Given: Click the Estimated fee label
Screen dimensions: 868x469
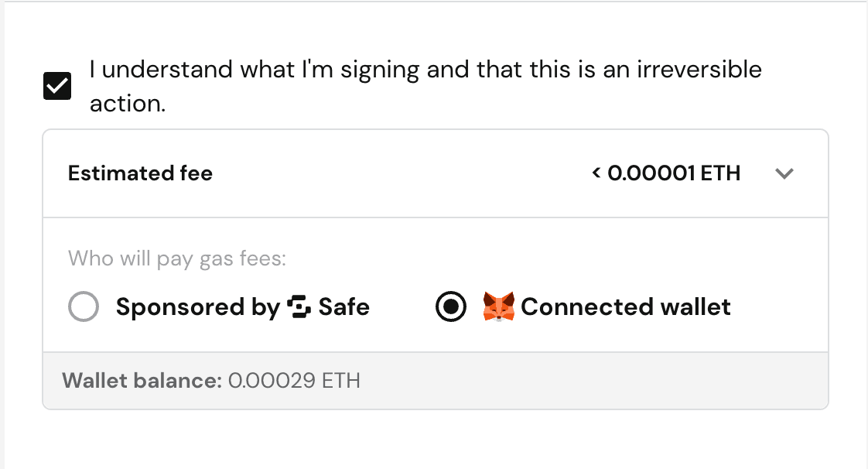Looking at the screenshot, I should point(140,173).
